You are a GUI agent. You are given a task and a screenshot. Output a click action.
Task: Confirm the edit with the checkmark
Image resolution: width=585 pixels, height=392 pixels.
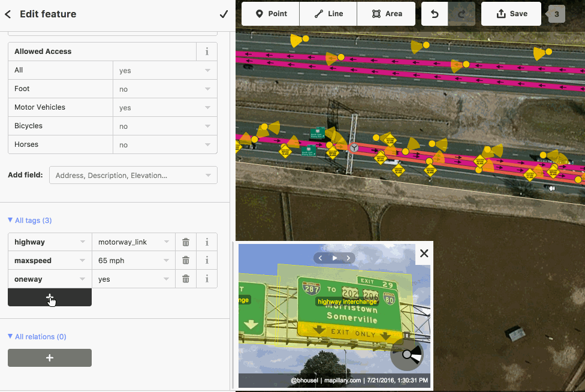click(224, 14)
